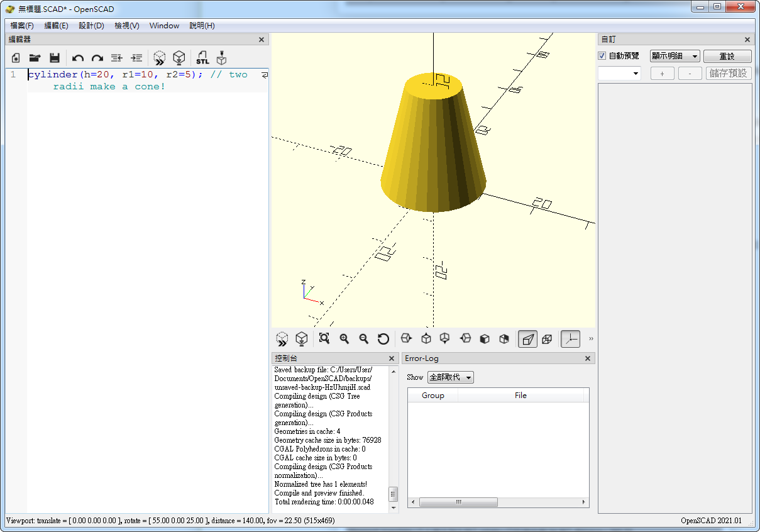Click console scrollbar up arrow
Image resolution: width=760 pixels, height=532 pixels.
pos(394,371)
